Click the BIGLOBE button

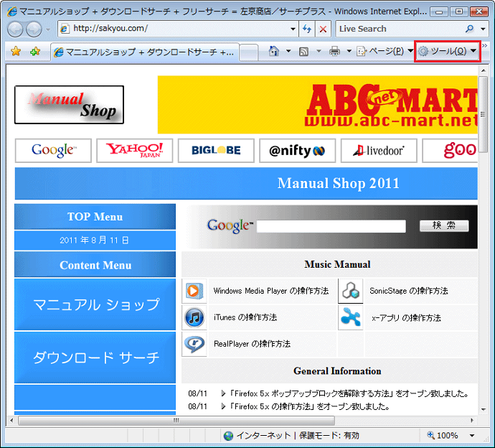[x=216, y=150]
